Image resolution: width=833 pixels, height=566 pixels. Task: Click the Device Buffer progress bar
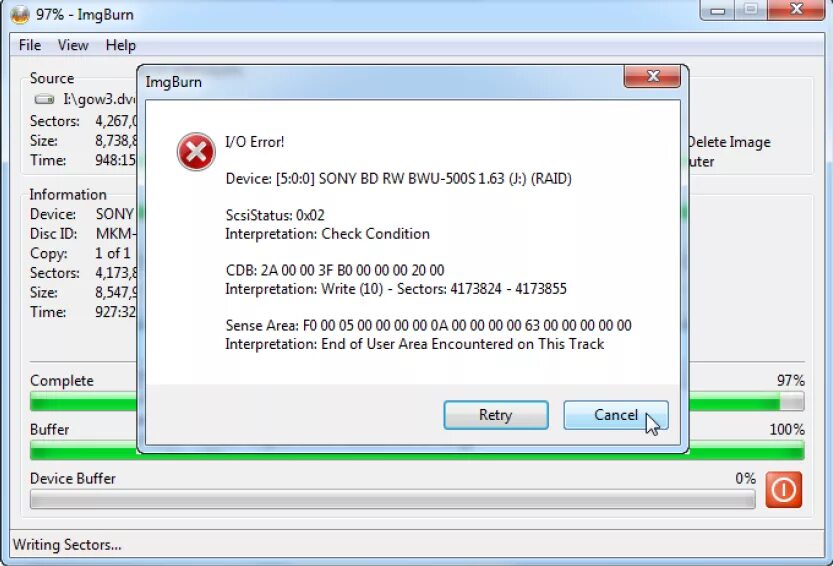(393, 499)
